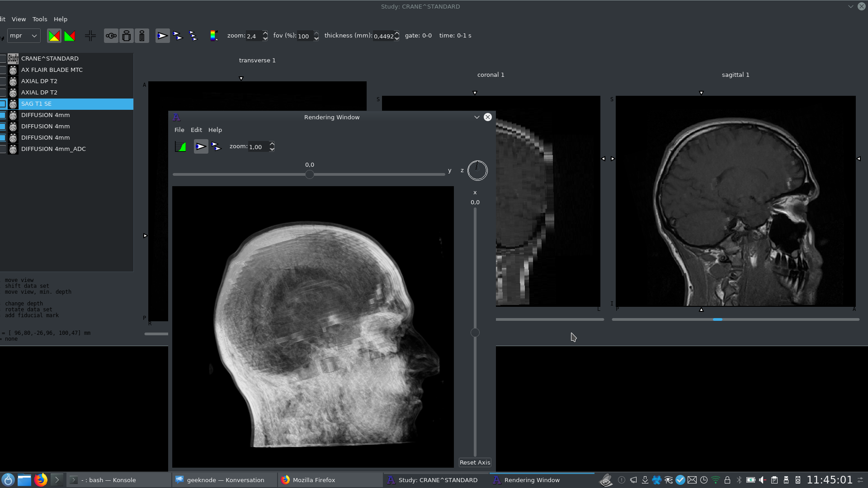The height and width of the screenshot is (488, 868).
Task: Increase thickness with up arrow
Action: tap(396, 33)
